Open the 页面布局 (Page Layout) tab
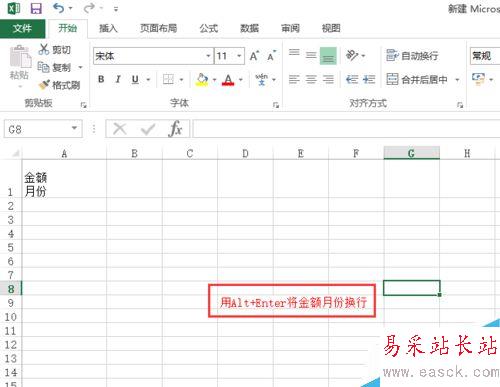 tap(158, 28)
